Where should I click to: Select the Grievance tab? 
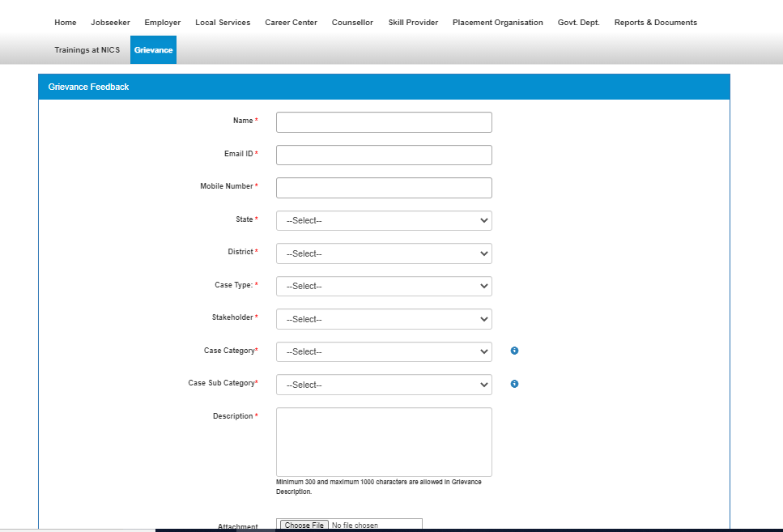[x=153, y=50]
